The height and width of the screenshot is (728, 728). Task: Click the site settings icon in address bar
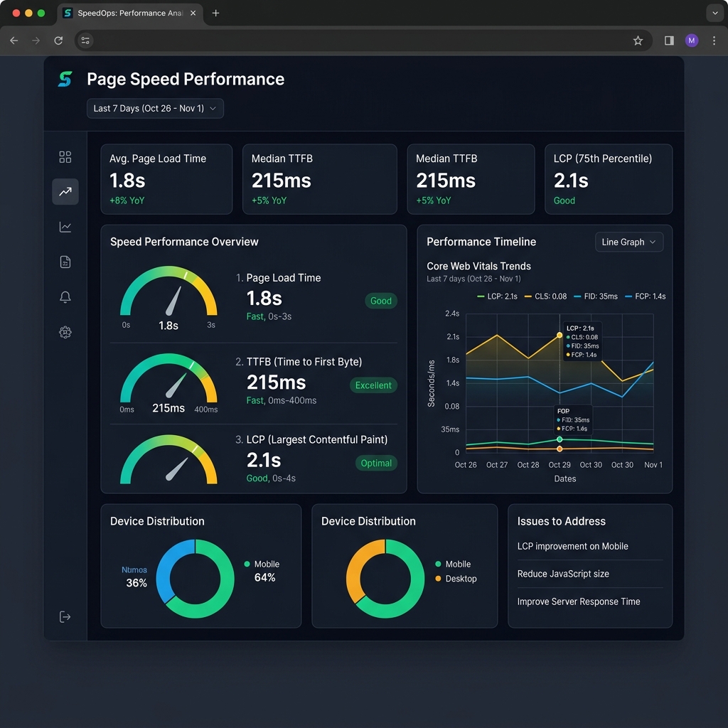(x=85, y=41)
